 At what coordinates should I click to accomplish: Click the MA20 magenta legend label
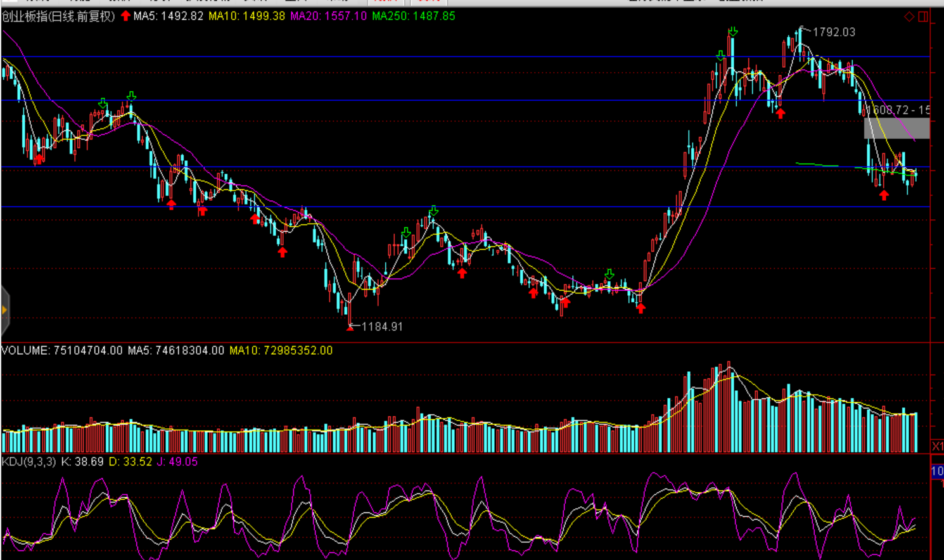(328, 16)
